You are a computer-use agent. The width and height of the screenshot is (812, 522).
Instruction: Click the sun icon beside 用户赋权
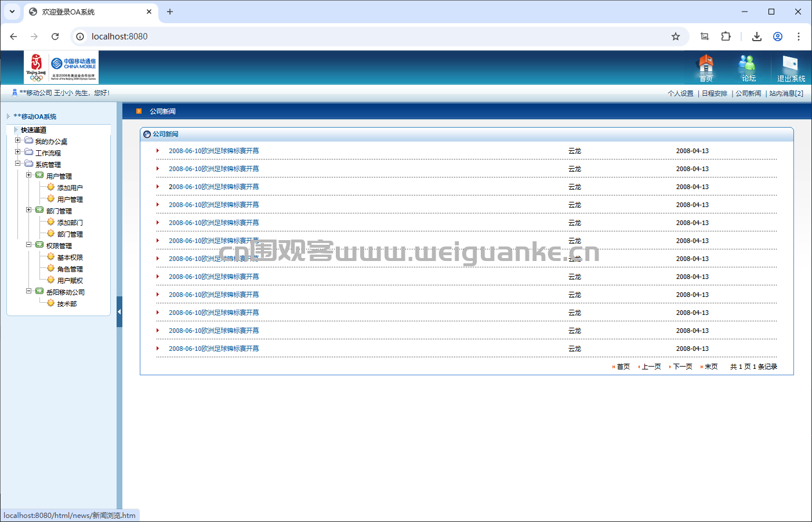coord(51,280)
